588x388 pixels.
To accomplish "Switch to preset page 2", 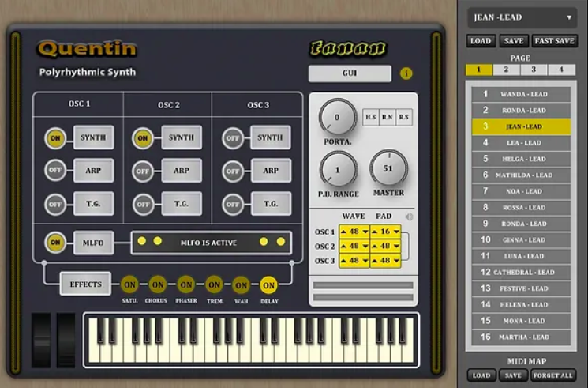I will (507, 70).
